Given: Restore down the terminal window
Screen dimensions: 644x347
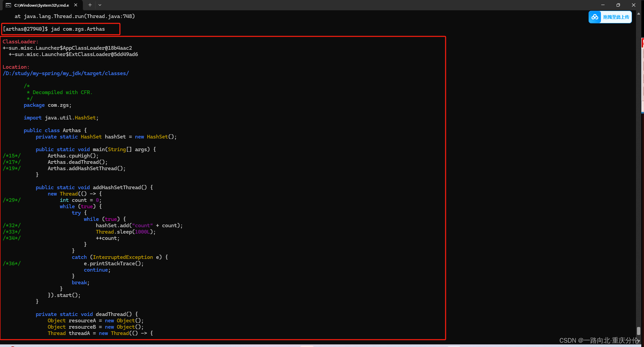Looking at the screenshot, I should coord(618,5).
